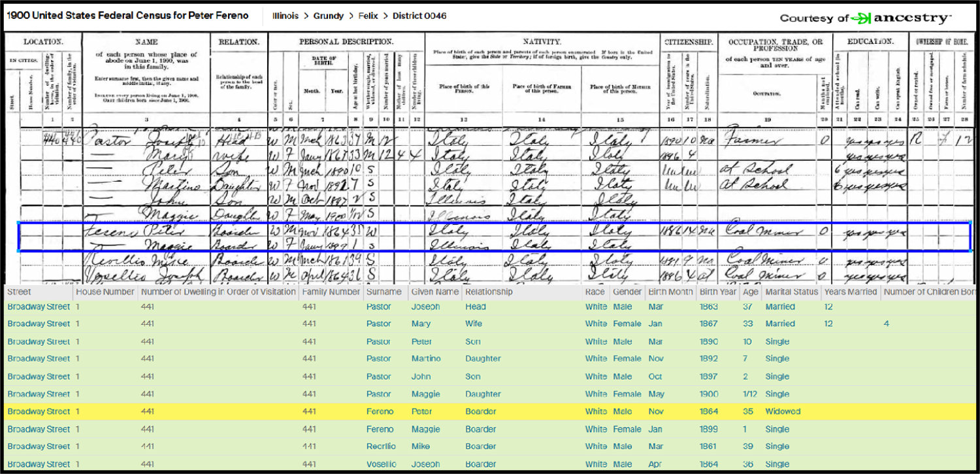This screenshot has width=980, height=474.
Task: Select the Felix township breadcrumb
Action: pyautogui.click(x=368, y=16)
